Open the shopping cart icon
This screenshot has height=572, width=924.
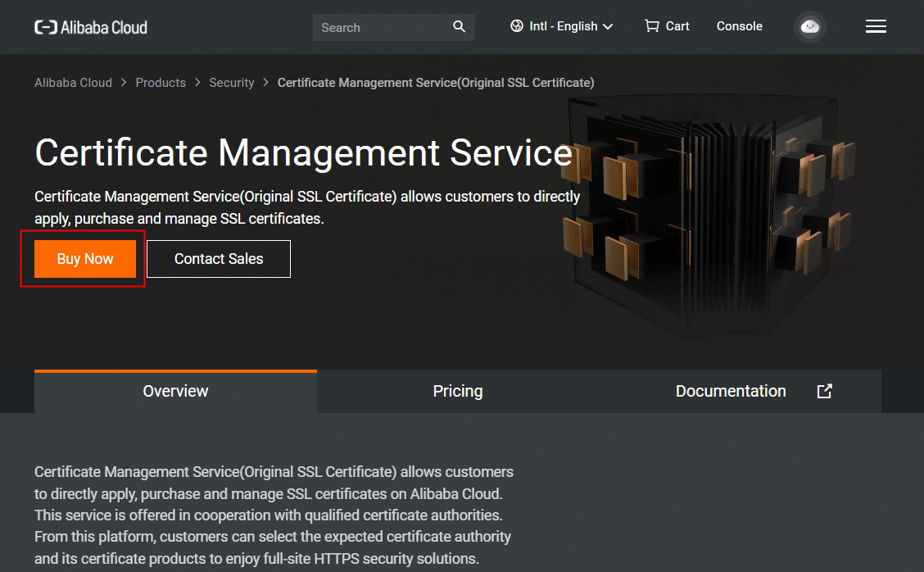[652, 26]
